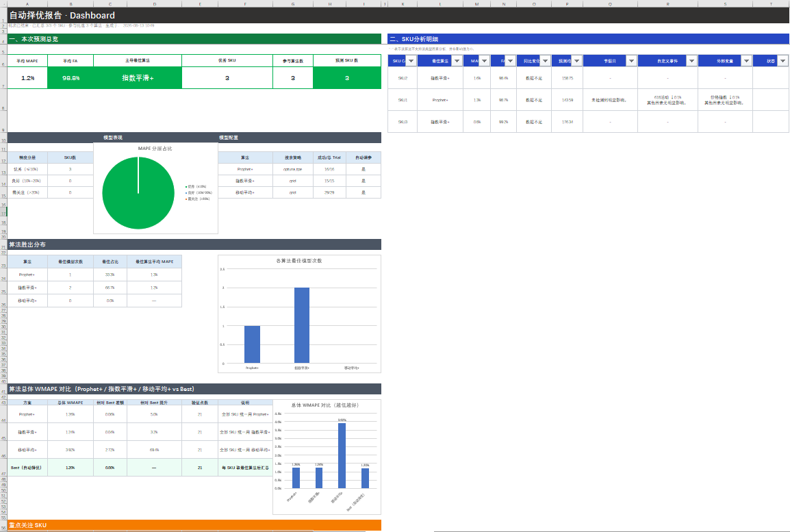Select column A header
The width and height of the screenshot is (790, 532).
[27, 3]
